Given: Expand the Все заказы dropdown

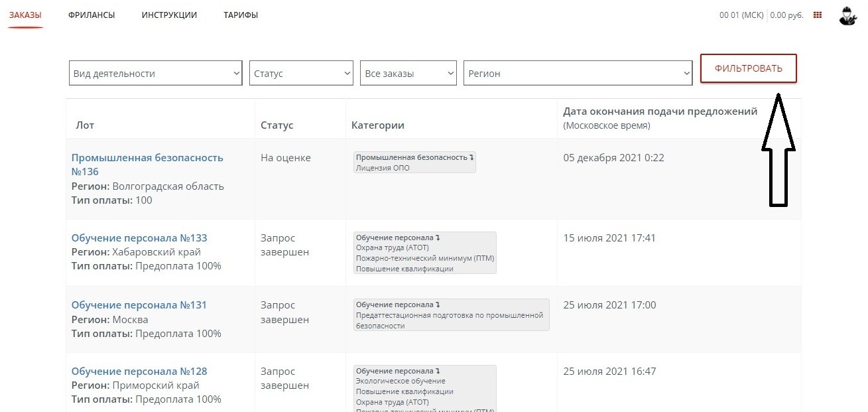Looking at the screenshot, I should [409, 74].
